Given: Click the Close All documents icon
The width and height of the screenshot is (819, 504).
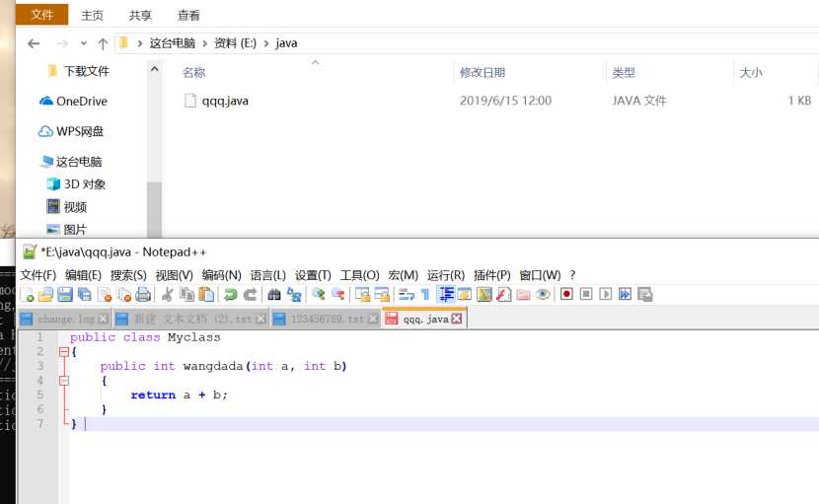Looking at the screenshot, I should point(123,295).
